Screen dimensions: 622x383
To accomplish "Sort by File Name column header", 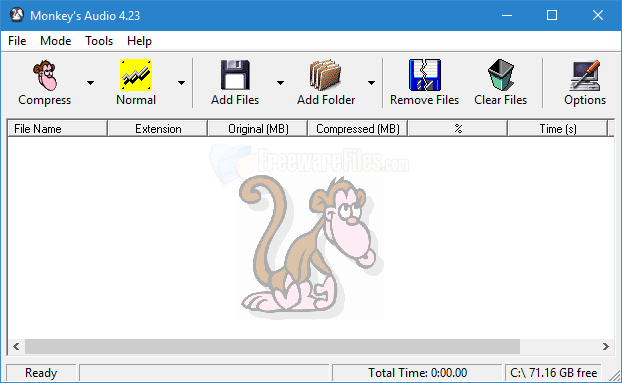I will [x=58, y=129].
